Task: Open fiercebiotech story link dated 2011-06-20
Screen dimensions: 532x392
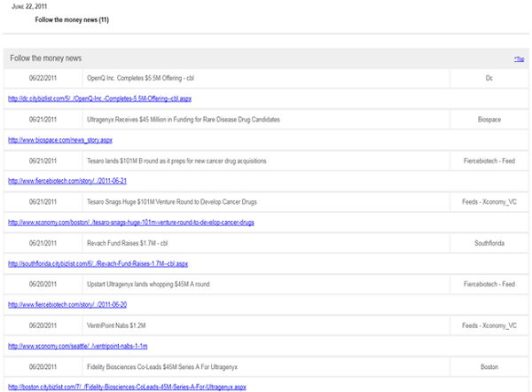Action: [x=67, y=305]
